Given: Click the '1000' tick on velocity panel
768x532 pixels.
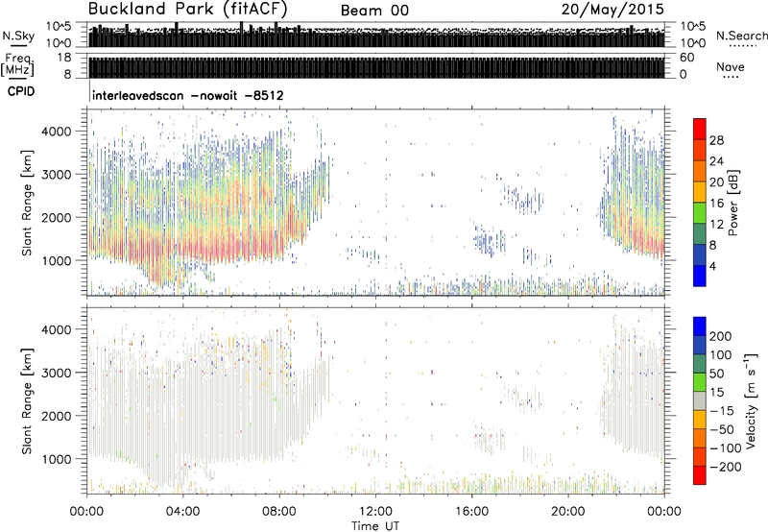Looking at the screenshot, I should coord(56,459).
